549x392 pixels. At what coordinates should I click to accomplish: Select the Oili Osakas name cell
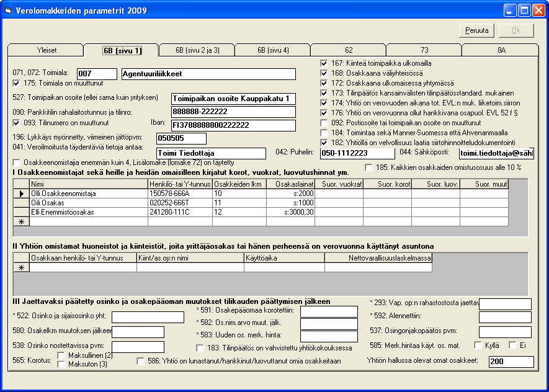click(89, 203)
